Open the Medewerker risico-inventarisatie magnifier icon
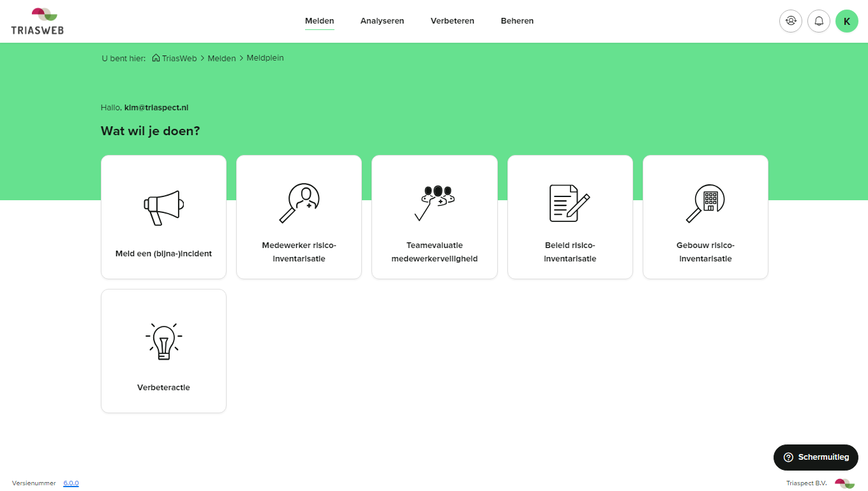The width and height of the screenshot is (868, 491). click(299, 203)
